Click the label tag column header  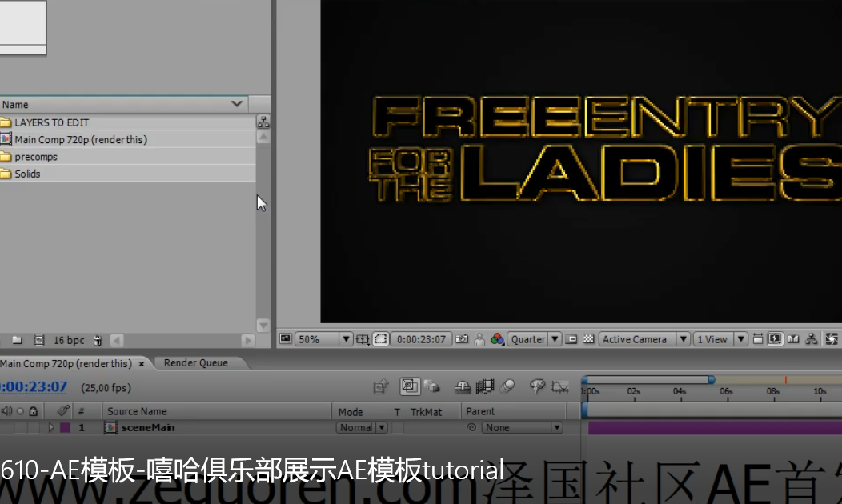[x=62, y=411]
